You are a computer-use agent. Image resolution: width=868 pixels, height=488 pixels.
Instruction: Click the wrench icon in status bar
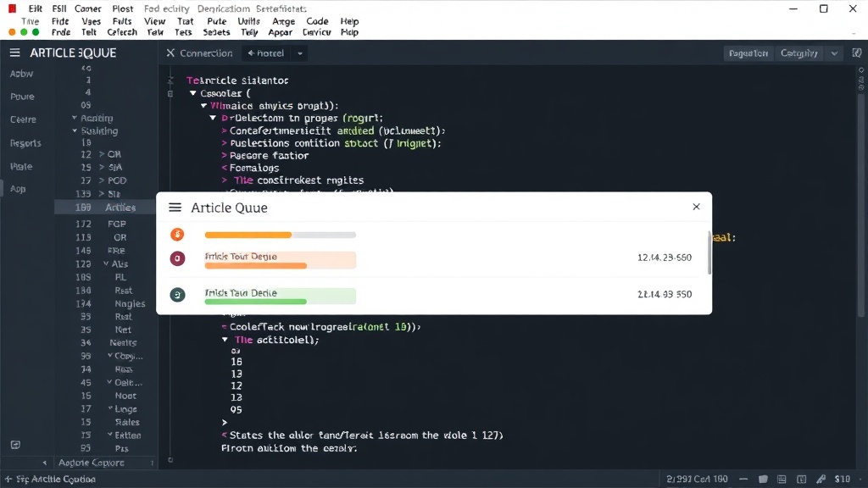click(821, 480)
